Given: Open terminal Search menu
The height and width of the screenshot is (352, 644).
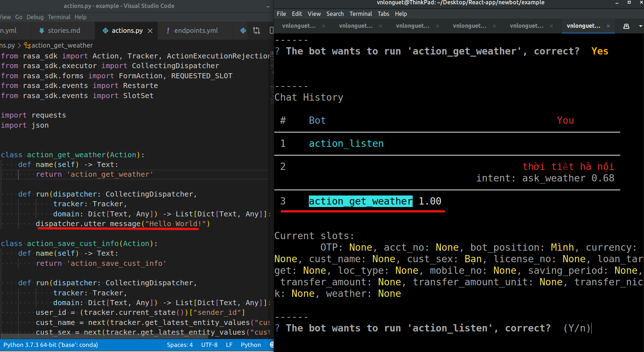Looking at the screenshot, I should [335, 14].
